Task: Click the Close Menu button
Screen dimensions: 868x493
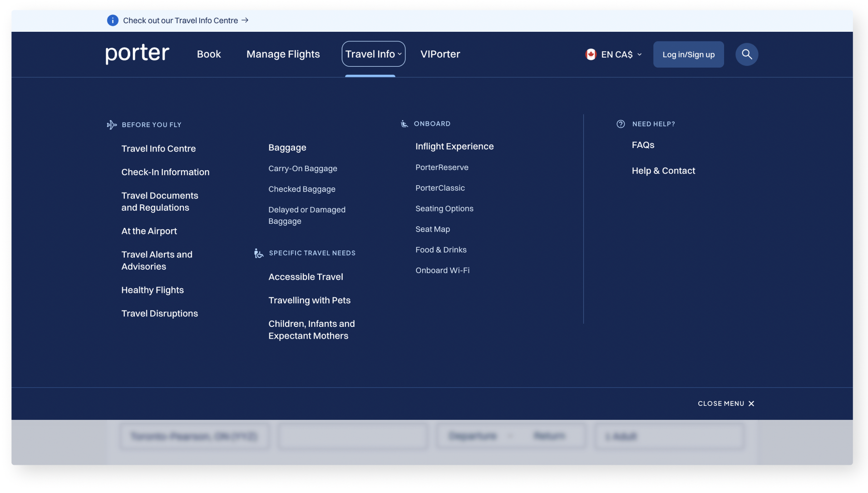Action: (726, 404)
